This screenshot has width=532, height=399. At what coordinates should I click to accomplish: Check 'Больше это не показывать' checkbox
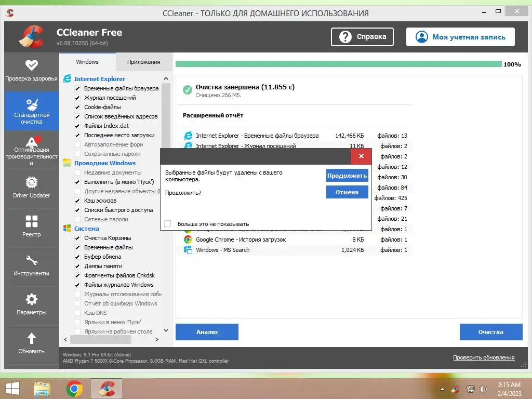pyautogui.click(x=168, y=223)
